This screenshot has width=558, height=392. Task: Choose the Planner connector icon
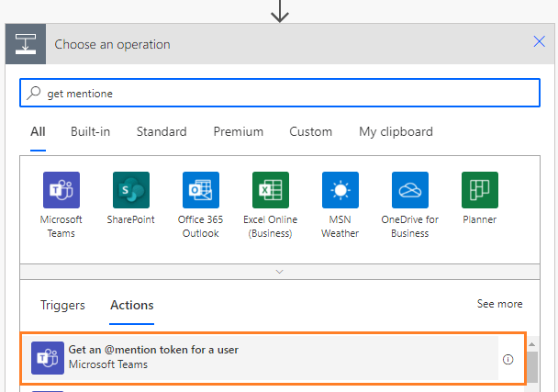tap(480, 190)
